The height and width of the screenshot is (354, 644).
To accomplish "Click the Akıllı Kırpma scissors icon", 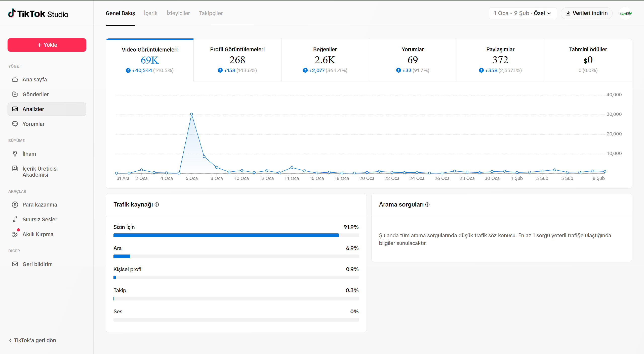I will (x=15, y=234).
